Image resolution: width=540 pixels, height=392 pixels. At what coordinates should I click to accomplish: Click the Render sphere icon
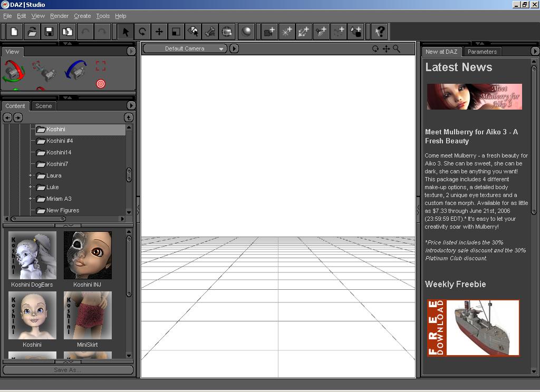tap(246, 32)
